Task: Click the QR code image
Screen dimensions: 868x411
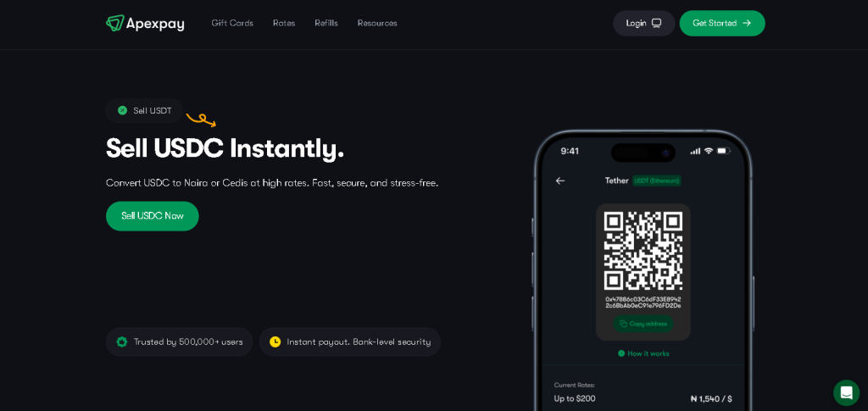Action: (643, 251)
